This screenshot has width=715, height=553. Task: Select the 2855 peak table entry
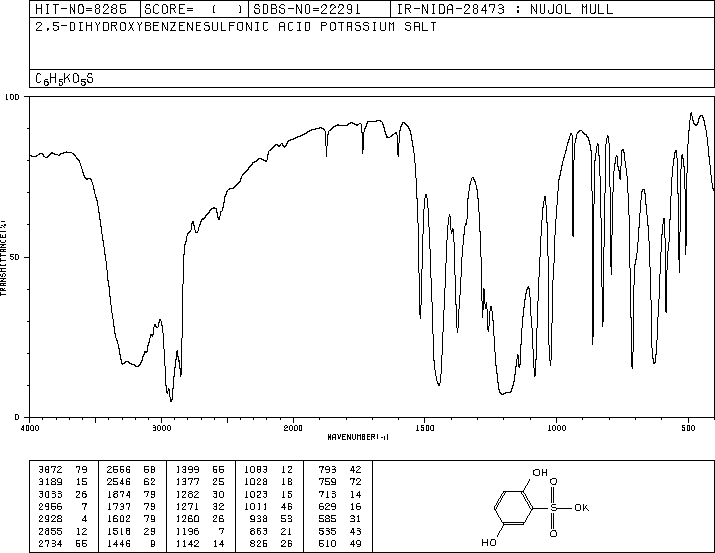pos(62,531)
